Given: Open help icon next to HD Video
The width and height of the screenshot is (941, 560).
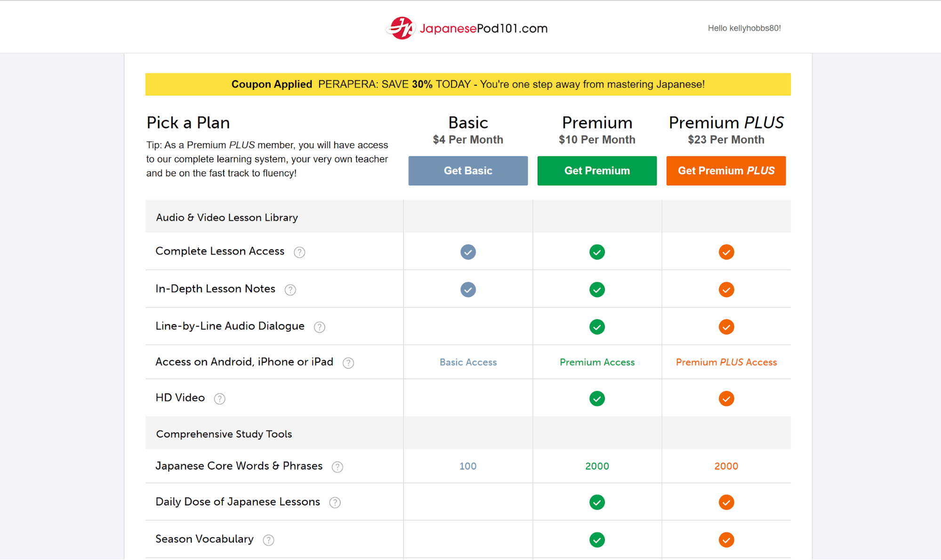Looking at the screenshot, I should [219, 399].
